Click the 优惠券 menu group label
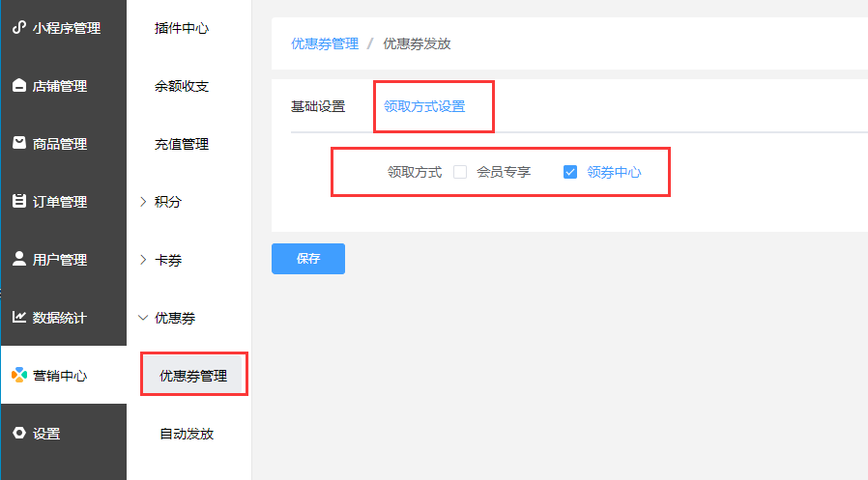Screen dimensions: 868x480 (175, 318)
